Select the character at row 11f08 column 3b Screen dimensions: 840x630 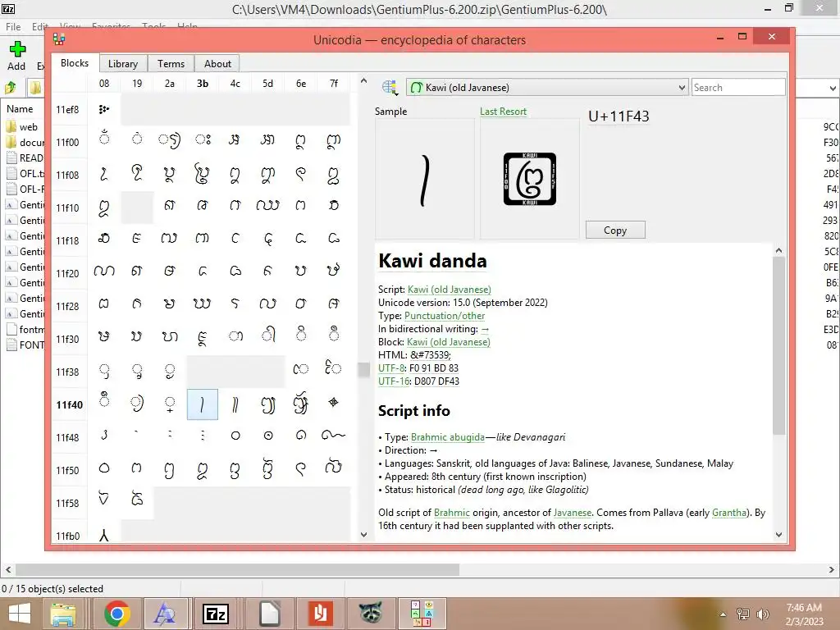[x=203, y=175]
